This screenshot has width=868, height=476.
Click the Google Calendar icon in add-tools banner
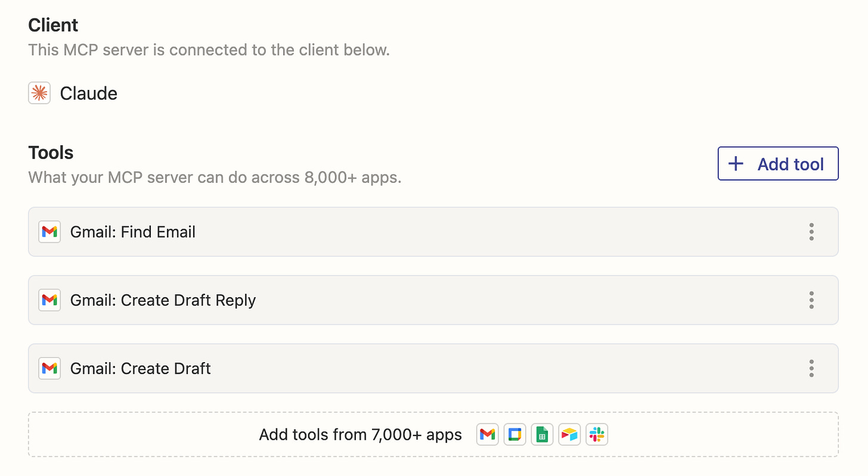pos(515,435)
